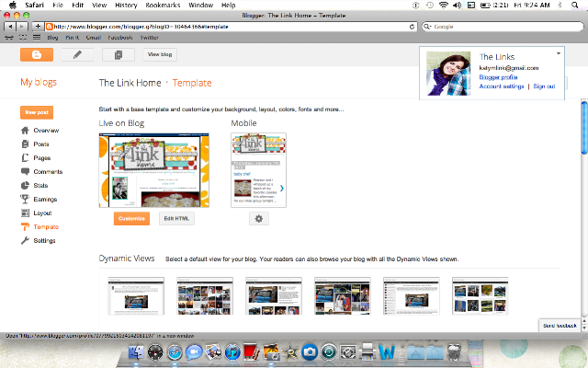Click Safari back navigation arrow
The image size is (588, 368).
coord(10,27)
